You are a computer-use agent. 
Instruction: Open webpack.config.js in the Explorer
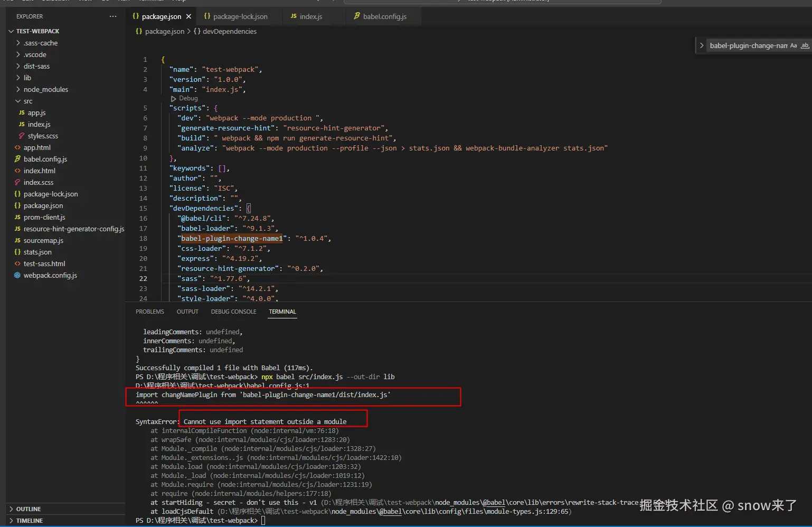click(50, 275)
